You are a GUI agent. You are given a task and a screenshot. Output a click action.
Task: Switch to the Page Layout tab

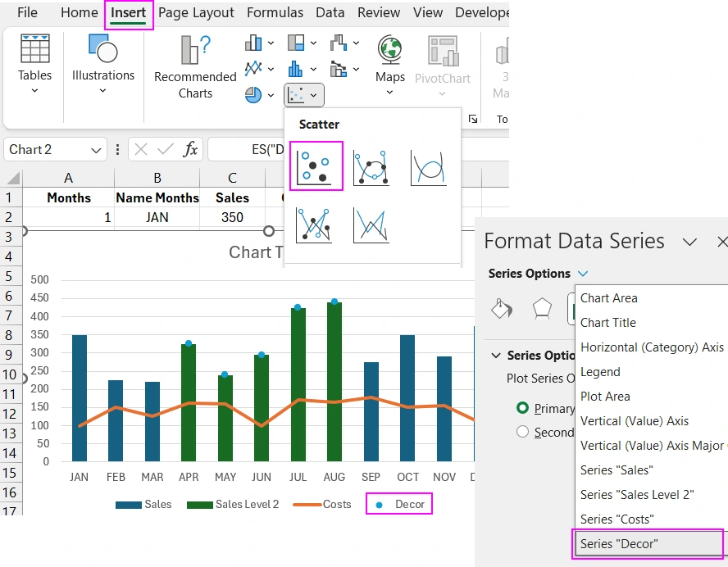click(x=196, y=12)
